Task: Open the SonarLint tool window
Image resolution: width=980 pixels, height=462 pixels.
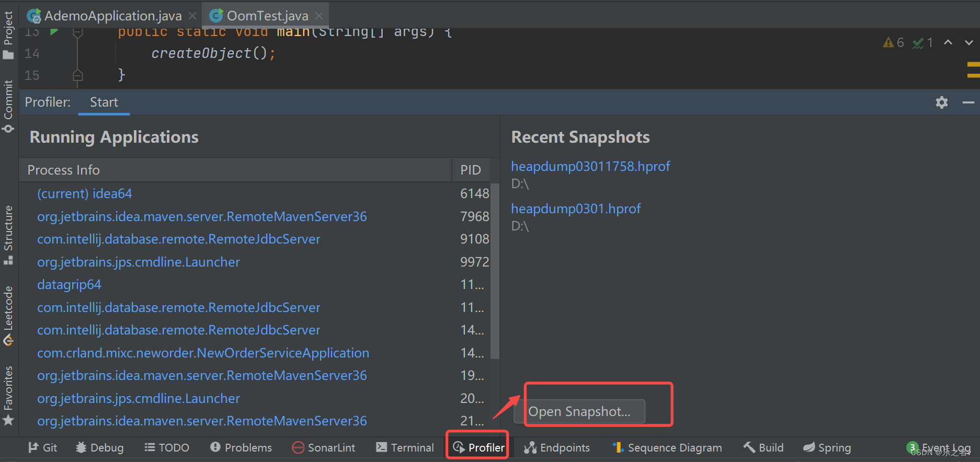Action: pos(324,448)
